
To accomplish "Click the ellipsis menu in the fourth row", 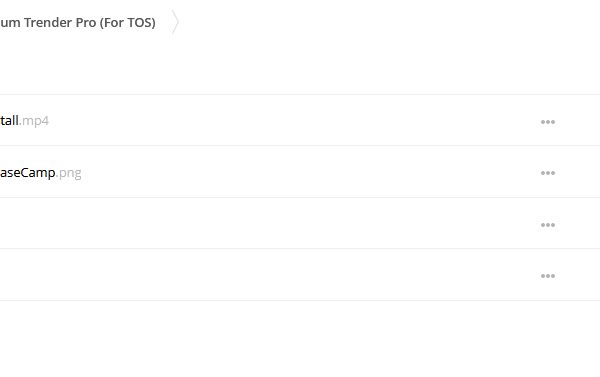I will point(548,276).
